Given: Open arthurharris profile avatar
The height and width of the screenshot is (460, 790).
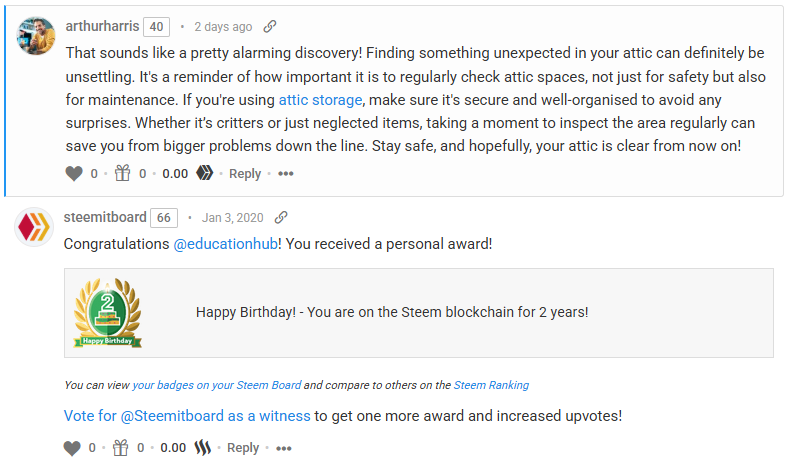Looking at the screenshot, I should tap(36, 35).
